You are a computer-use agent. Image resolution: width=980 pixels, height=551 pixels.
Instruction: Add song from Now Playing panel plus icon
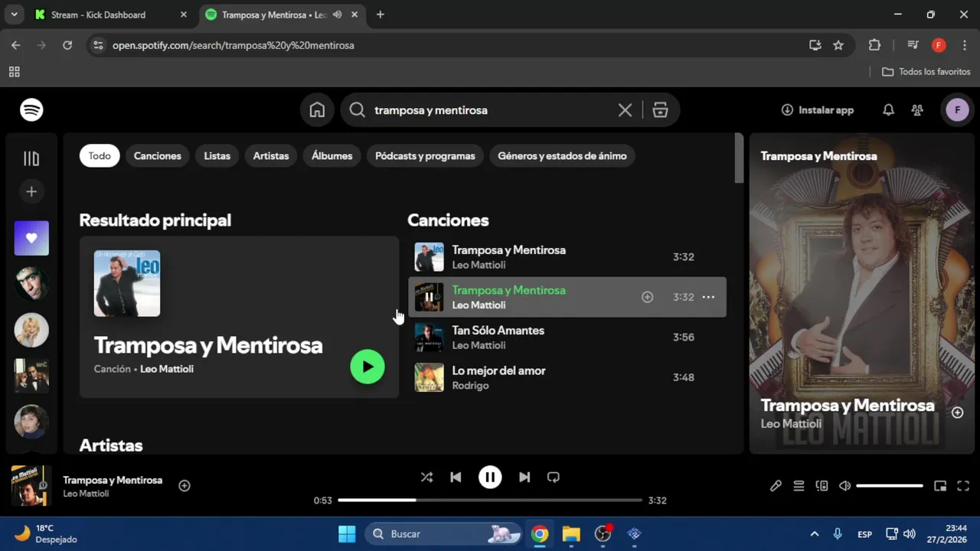click(x=957, y=412)
